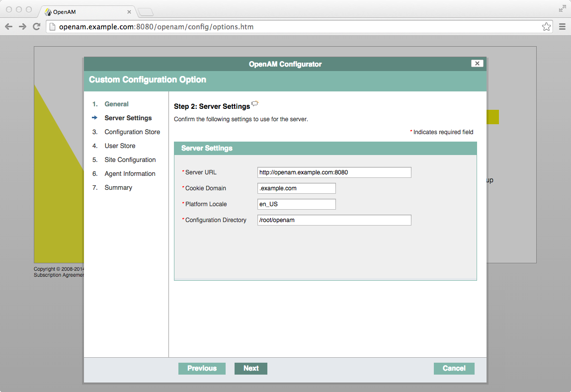This screenshot has height=392, width=571.
Task: Select Site Configuration step
Action: 130,160
